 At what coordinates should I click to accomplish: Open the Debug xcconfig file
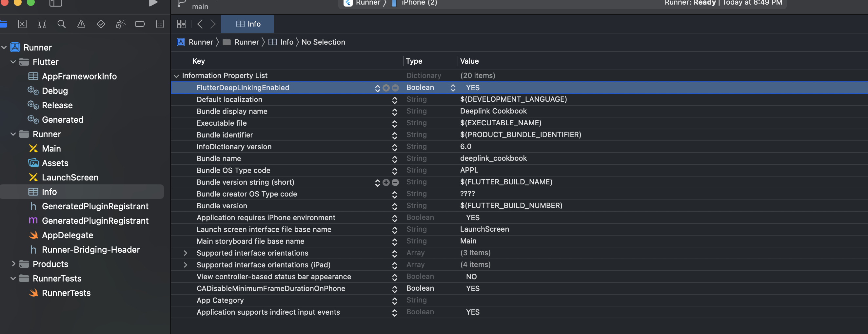pyautogui.click(x=48, y=91)
